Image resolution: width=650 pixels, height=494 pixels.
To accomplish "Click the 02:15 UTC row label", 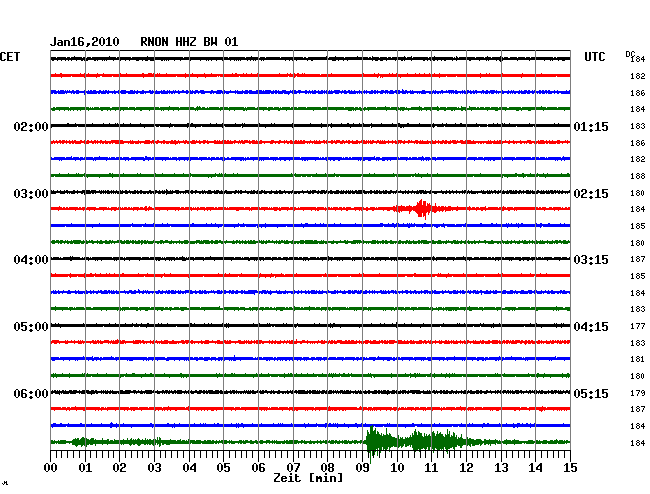I will [x=591, y=194].
